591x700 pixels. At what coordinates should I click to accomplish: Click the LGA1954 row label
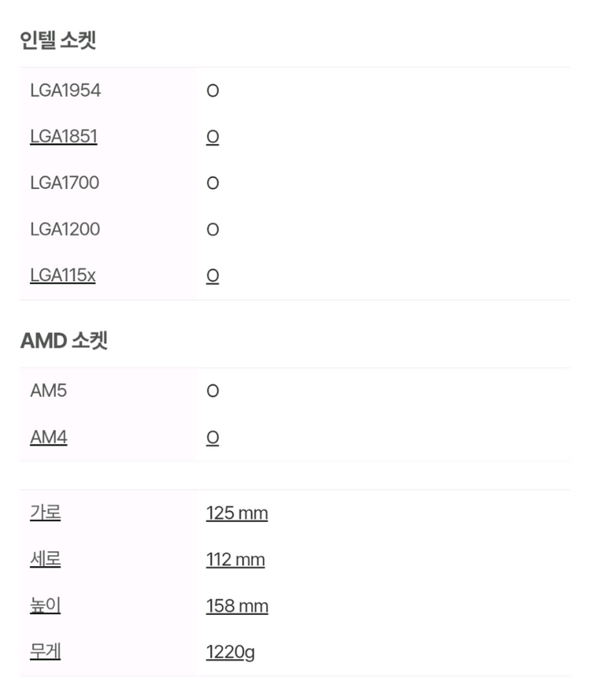pyautogui.click(x=65, y=91)
